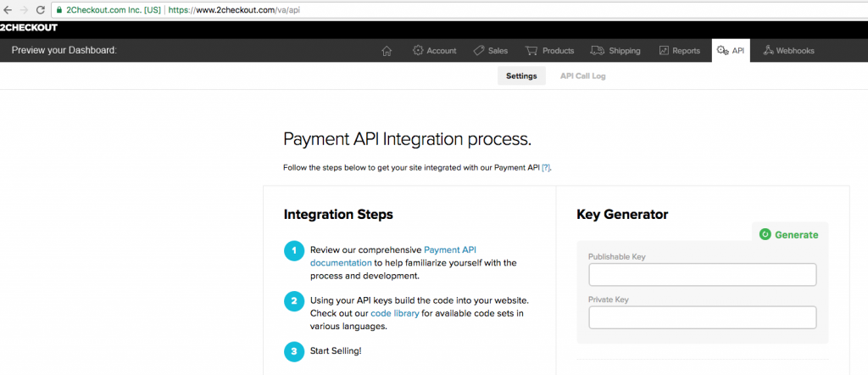The height and width of the screenshot is (375, 868).
Task: Click the Home icon in dashboard nav
Action: click(x=387, y=51)
